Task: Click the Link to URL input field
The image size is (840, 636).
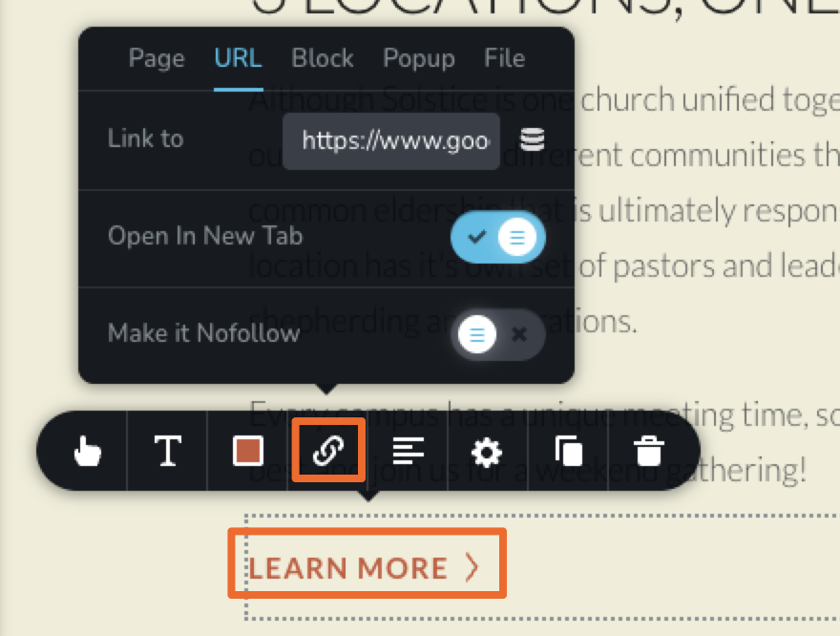Action: pos(391,141)
